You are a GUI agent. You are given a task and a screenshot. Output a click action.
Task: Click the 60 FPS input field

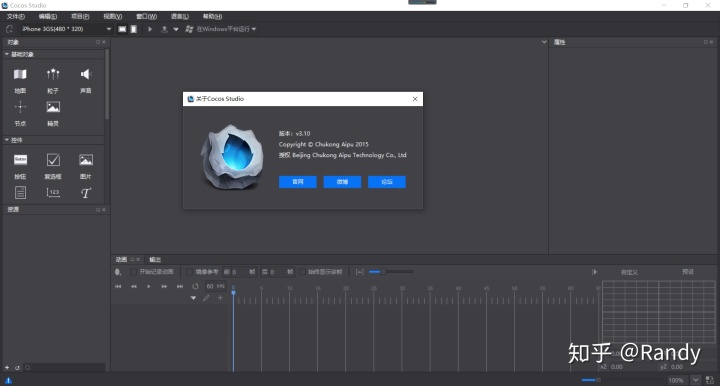coord(215,286)
